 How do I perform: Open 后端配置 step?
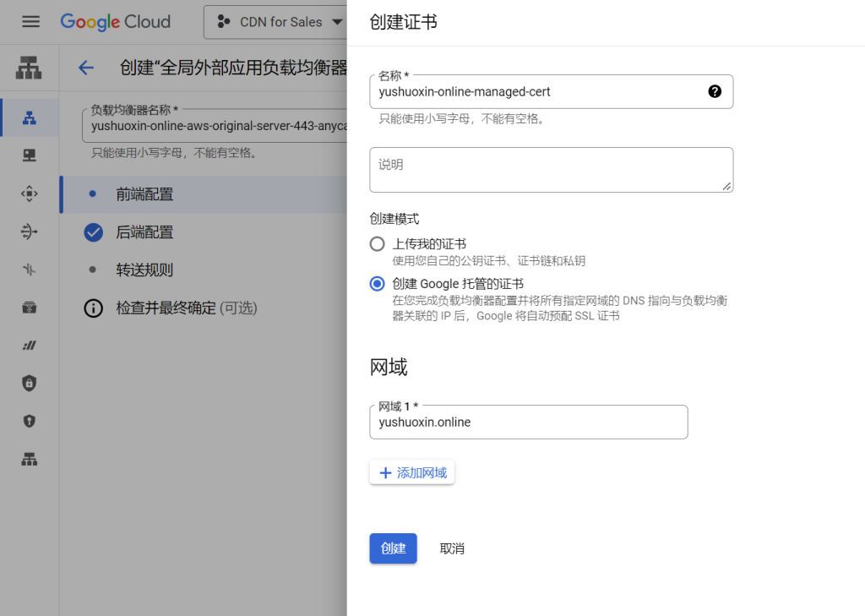click(x=144, y=232)
